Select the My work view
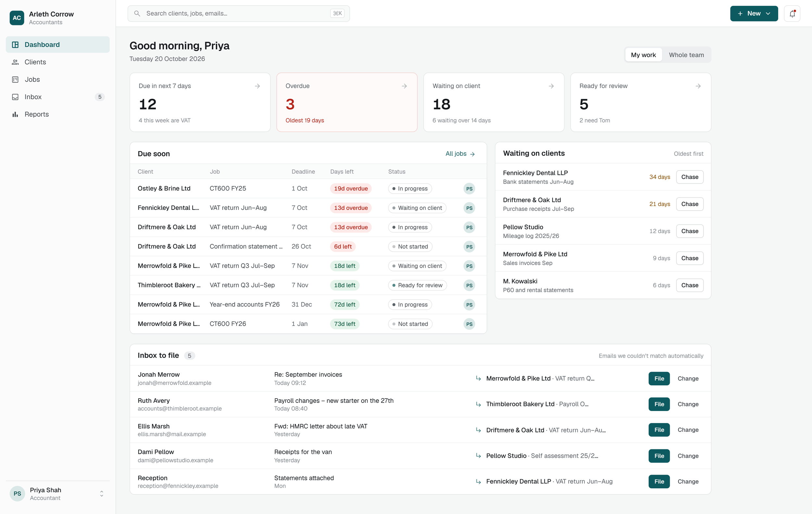This screenshot has height=514, width=812. (x=643, y=55)
